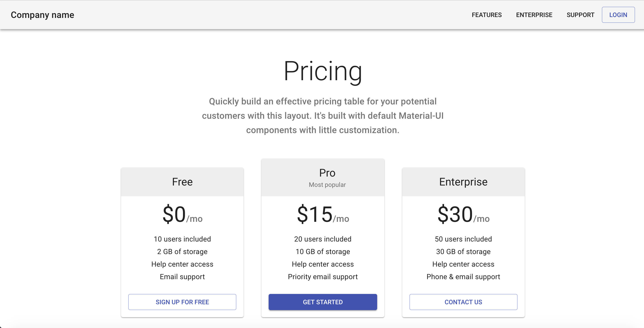Click the Contact Us button
The width and height of the screenshot is (644, 328).
click(x=463, y=302)
